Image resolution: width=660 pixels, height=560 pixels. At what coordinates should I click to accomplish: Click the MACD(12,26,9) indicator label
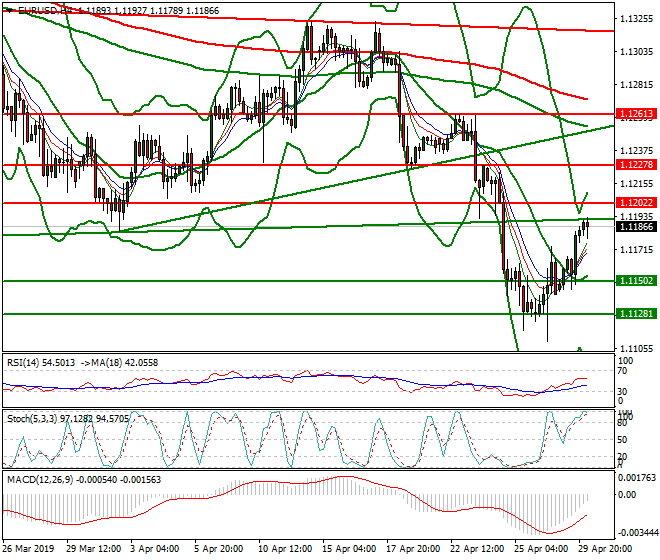tap(84, 480)
